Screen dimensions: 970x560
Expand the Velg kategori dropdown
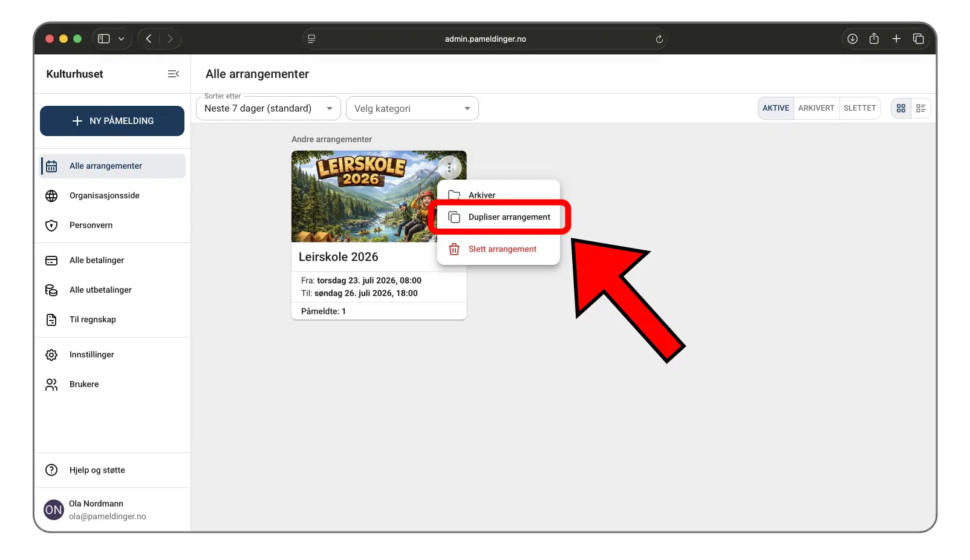click(412, 109)
